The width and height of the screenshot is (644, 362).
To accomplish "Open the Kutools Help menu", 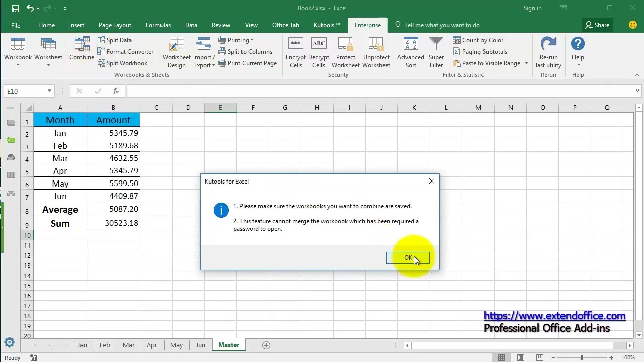I will [578, 52].
